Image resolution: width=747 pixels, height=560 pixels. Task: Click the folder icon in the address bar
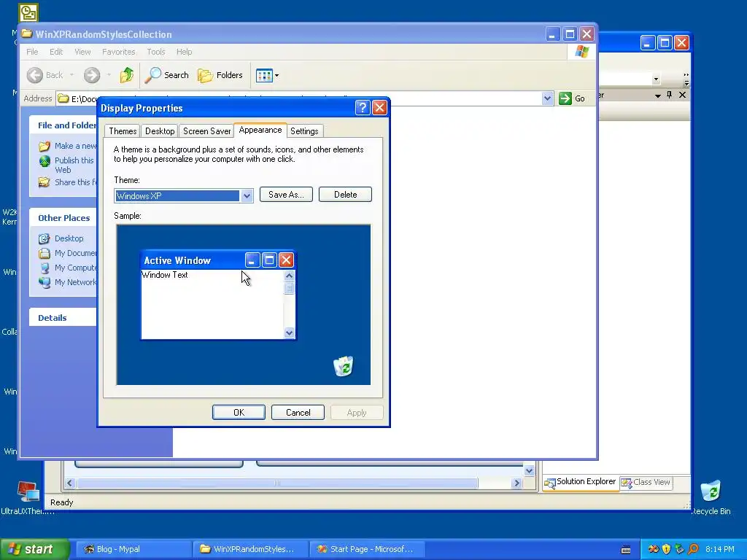point(63,98)
